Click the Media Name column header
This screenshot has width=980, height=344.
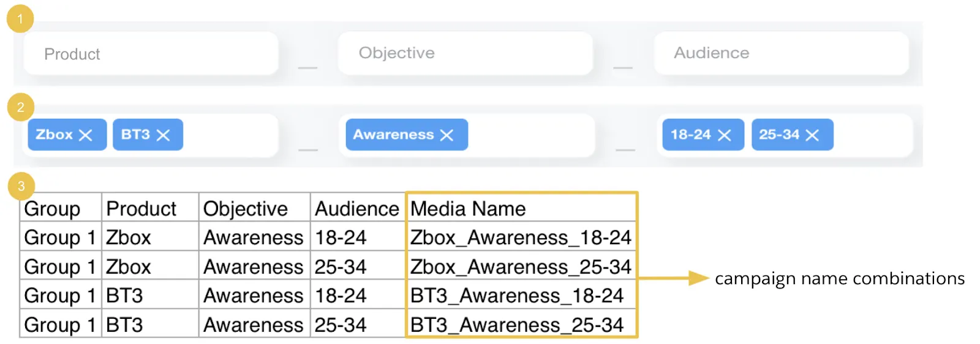(521, 208)
